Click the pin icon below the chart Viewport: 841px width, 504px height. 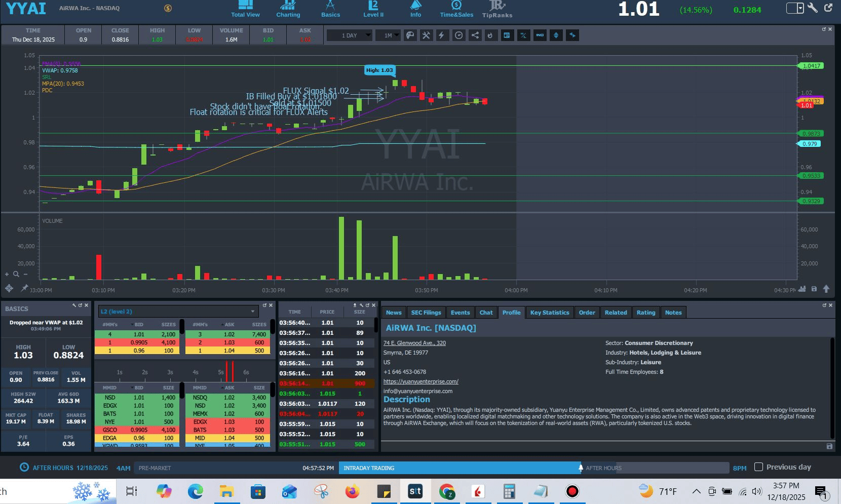click(24, 288)
